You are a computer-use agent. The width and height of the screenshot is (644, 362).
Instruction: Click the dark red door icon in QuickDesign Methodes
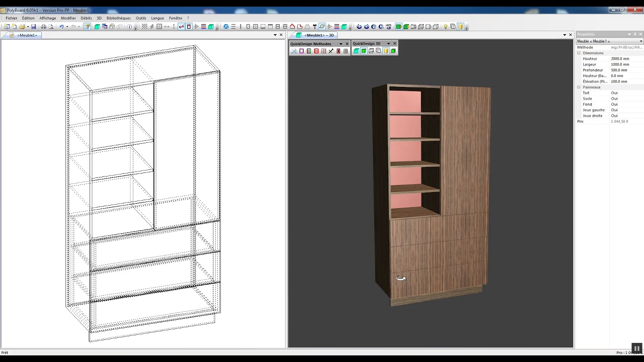point(339,51)
